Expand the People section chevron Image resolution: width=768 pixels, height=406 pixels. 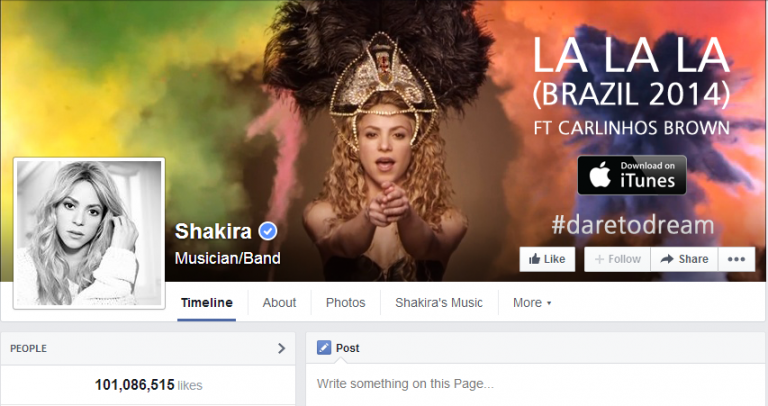[282, 348]
